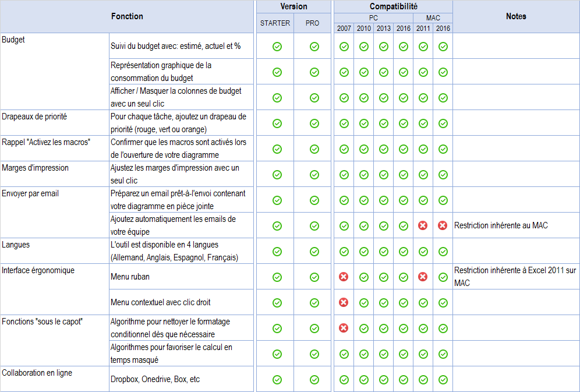Image resolution: width=580 pixels, height=392 pixels.
Task: Click the PRO check for the 4 langues row
Action: point(314,251)
